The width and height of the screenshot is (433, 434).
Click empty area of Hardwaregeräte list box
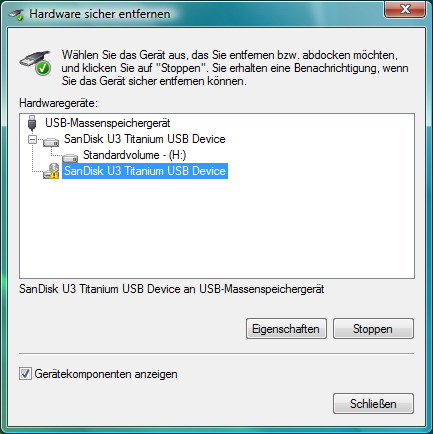[217, 230]
